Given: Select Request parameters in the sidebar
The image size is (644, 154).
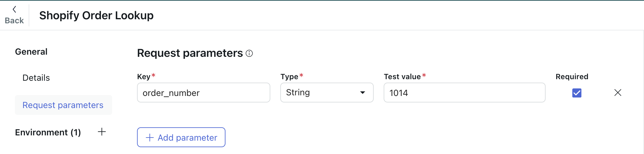Looking at the screenshot, I should click(x=63, y=105).
